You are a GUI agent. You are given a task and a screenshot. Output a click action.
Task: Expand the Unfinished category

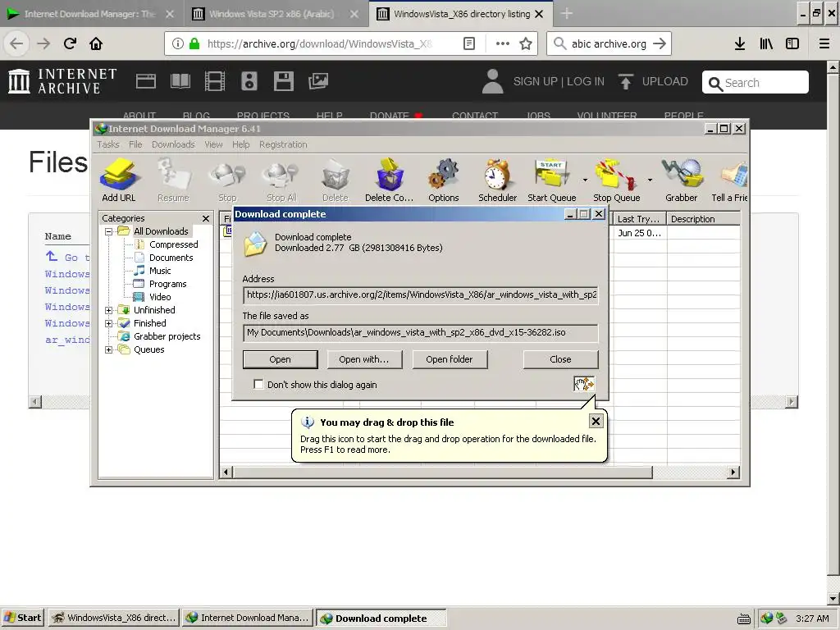pyautogui.click(x=108, y=310)
